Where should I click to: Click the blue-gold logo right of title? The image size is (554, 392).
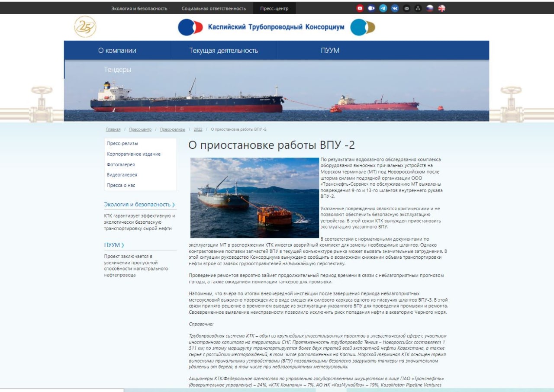pyautogui.click(x=363, y=27)
